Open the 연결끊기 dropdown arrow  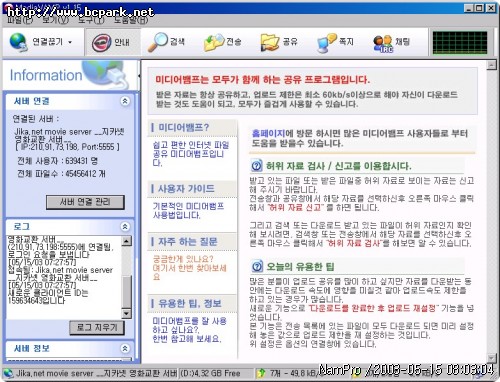[70, 42]
